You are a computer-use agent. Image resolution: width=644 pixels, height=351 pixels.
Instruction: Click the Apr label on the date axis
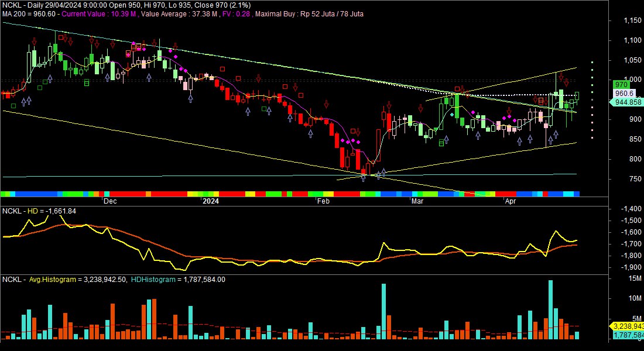pyautogui.click(x=511, y=201)
